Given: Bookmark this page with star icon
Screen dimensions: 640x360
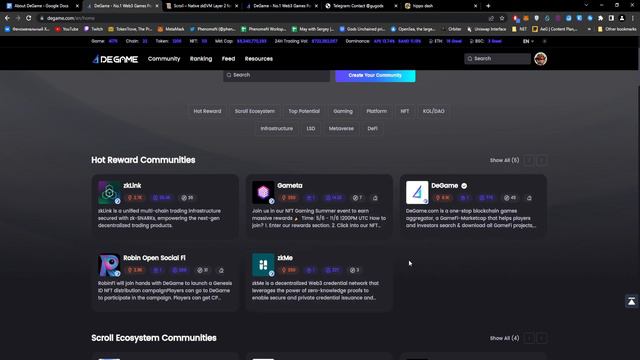Looking at the screenshot, I should 502,18.
